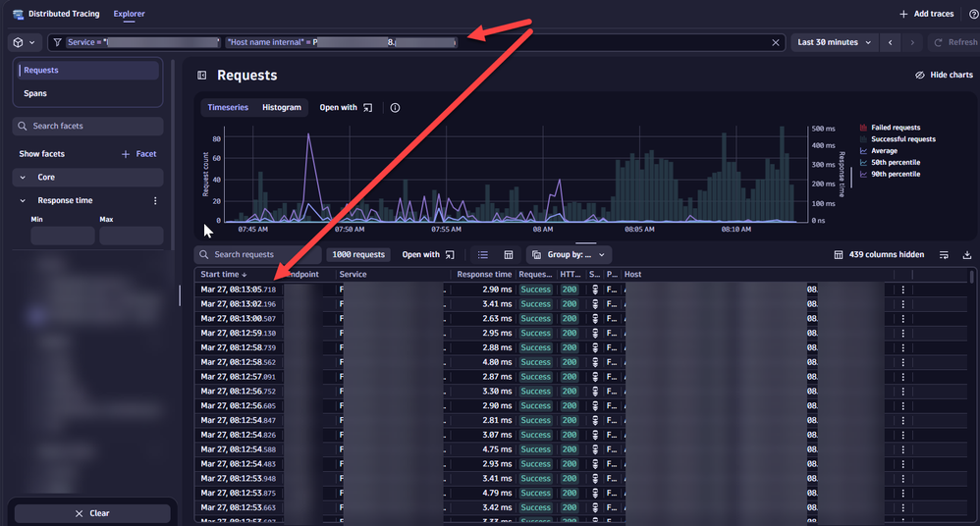Hide charts using the Hide charts toggle
Viewport: 980px width, 526px height.
point(944,76)
